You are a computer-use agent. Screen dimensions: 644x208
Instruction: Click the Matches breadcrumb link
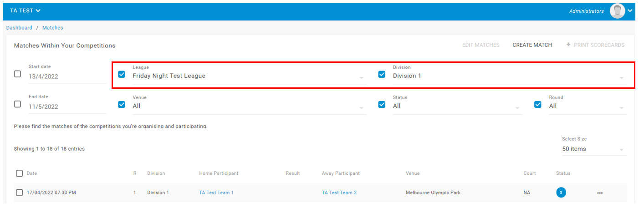[53, 28]
